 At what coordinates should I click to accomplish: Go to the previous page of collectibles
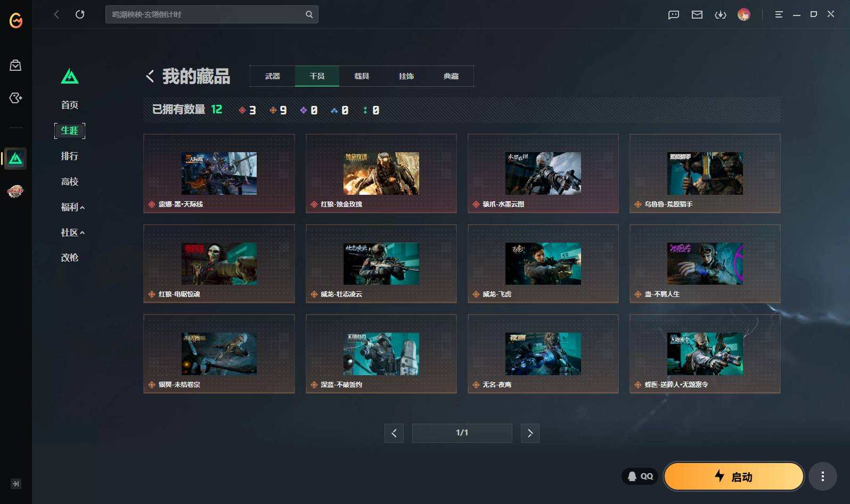point(394,433)
